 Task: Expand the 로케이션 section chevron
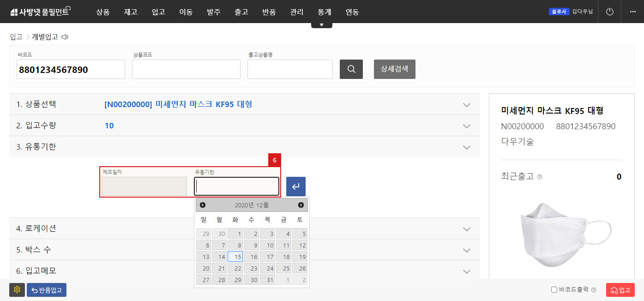coord(467,229)
